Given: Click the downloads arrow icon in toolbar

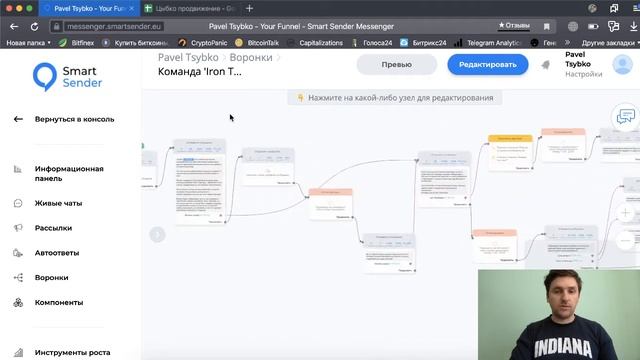Looking at the screenshot, I should (x=633, y=27).
